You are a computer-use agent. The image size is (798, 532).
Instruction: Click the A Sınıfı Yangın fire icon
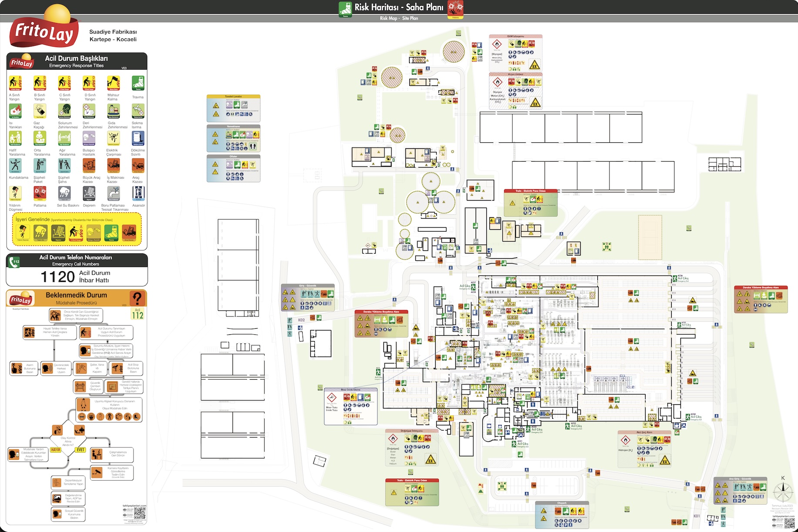tap(15, 83)
